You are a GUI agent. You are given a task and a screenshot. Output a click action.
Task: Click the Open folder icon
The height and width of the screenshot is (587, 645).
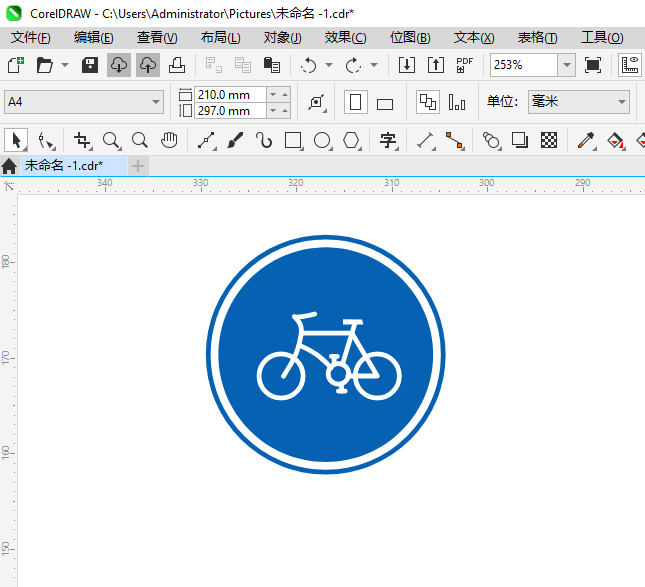click(x=44, y=65)
